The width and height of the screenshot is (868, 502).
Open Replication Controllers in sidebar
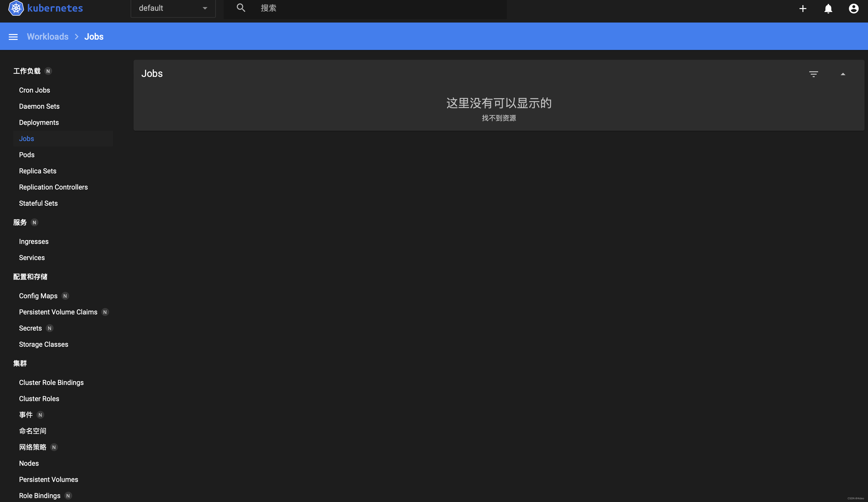pos(53,187)
